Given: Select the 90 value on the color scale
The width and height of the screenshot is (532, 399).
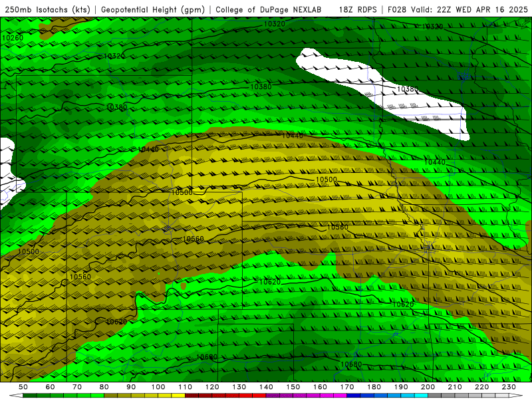Looking at the screenshot, I should [131, 387].
